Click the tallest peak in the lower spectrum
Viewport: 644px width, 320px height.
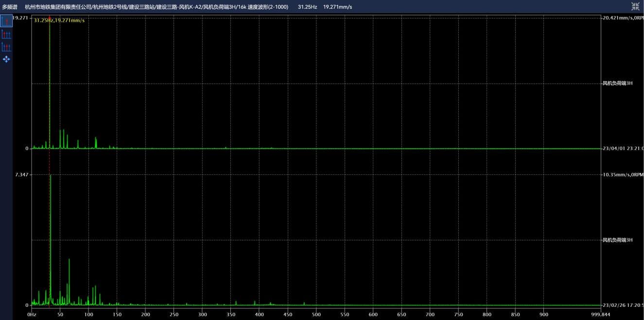51,177
